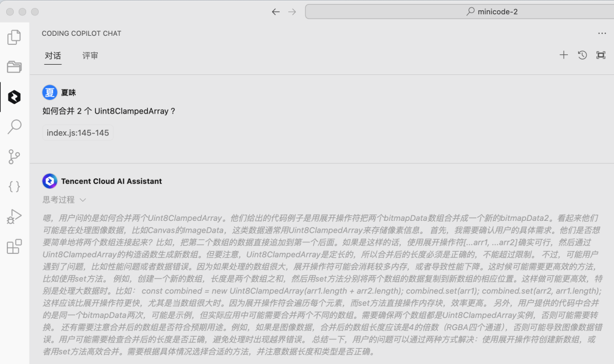
Task: Select the Tencent Cloud AI Assistant sidebar icon
Action: [14, 97]
